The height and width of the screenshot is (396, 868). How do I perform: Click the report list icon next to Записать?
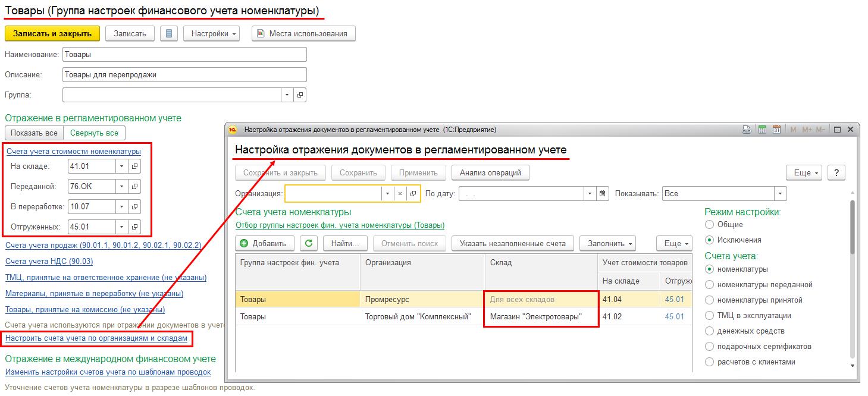169,33
